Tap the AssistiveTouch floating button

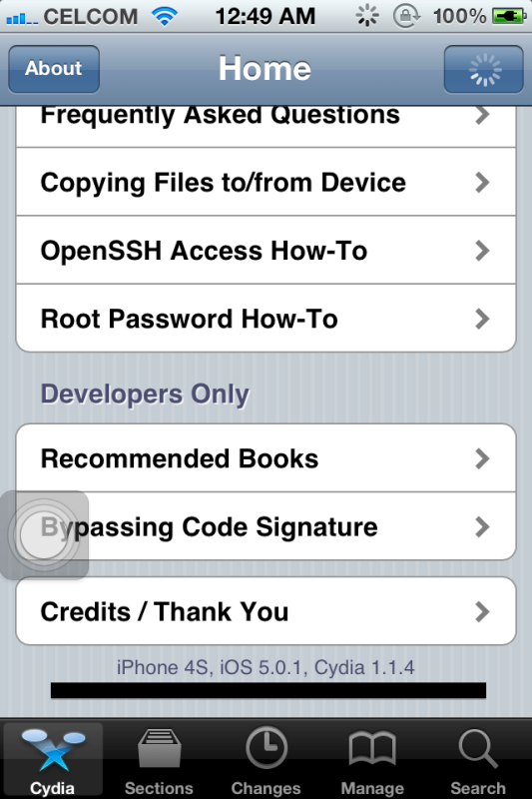(44, 535)
